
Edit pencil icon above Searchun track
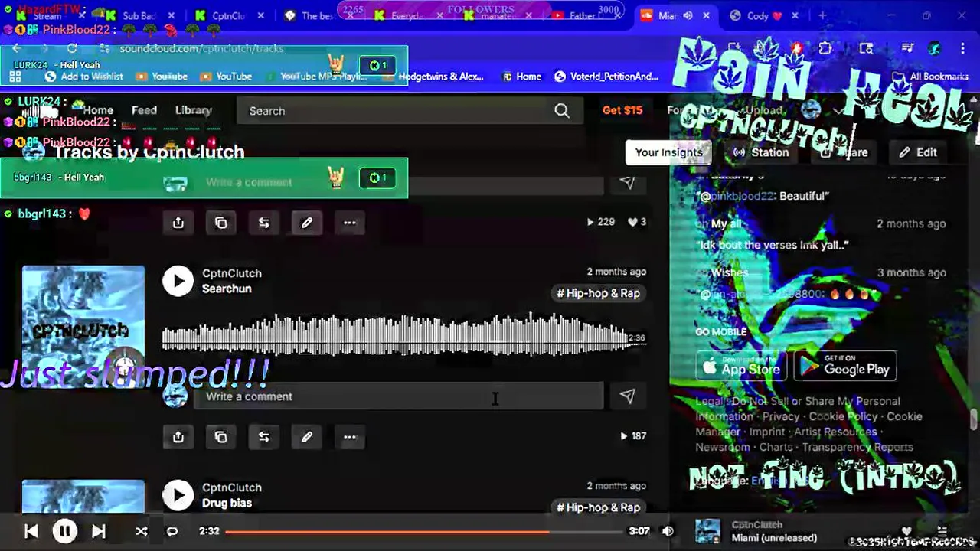pyautogui.click(x=306, y=223)
